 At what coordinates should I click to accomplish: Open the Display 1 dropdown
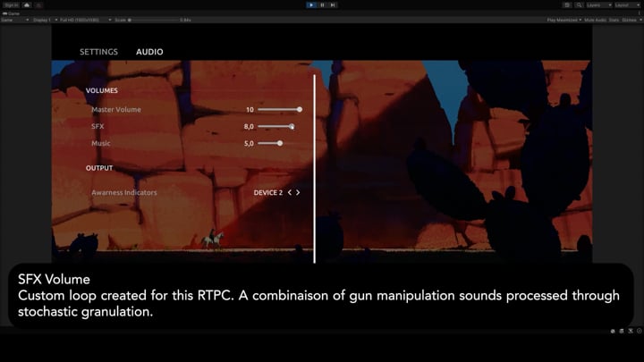click(45, 20)
